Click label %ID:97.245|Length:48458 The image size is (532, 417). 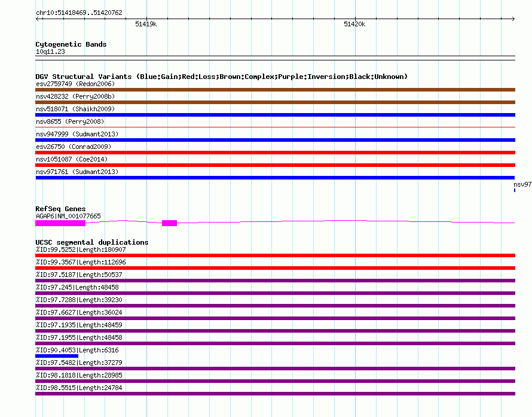pos(77,287)
